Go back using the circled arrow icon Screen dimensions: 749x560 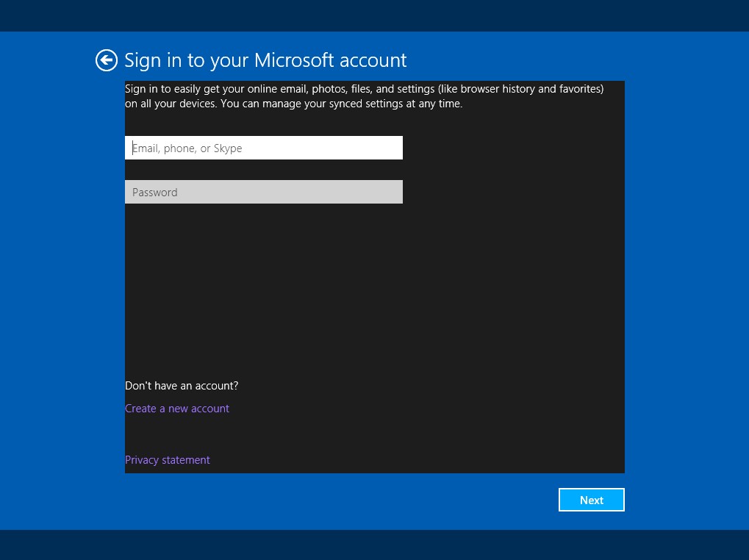click(x=106, y=60)
